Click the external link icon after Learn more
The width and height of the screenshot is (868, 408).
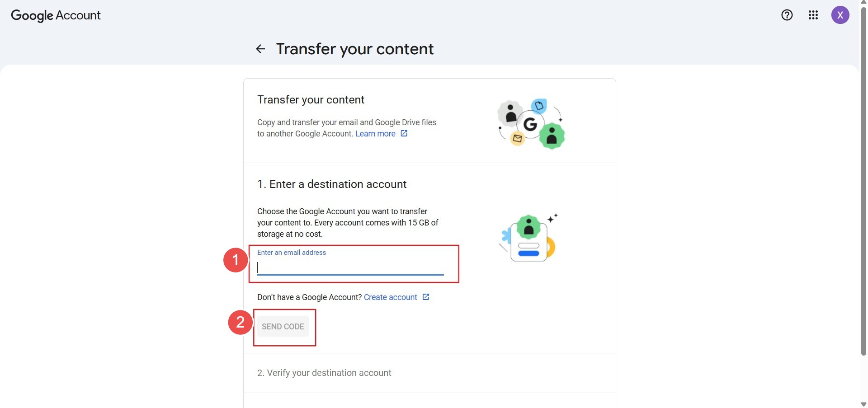[404, 133]
